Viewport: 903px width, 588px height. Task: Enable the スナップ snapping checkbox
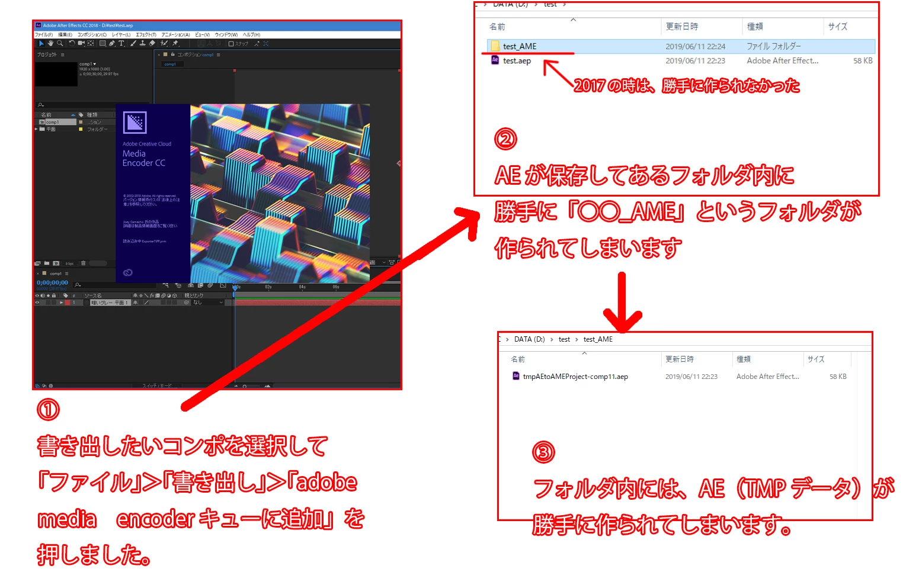(x=231, y=44)
